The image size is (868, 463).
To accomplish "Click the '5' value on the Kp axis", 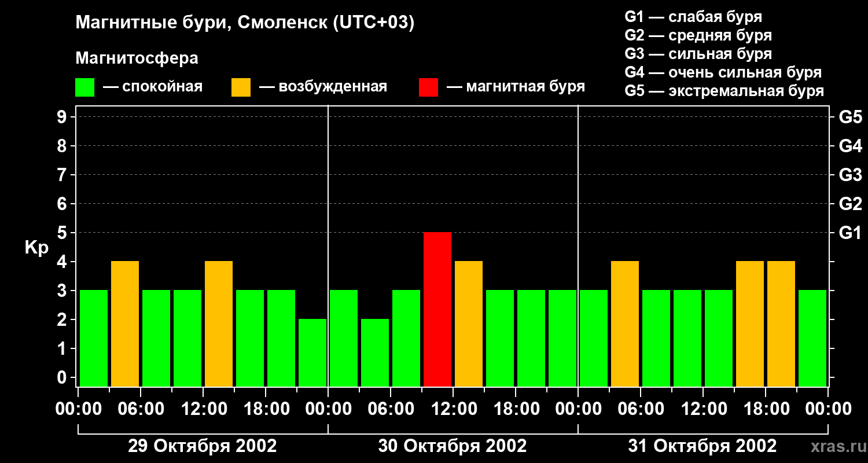I will pyautogui.click(x=63, y=233).
